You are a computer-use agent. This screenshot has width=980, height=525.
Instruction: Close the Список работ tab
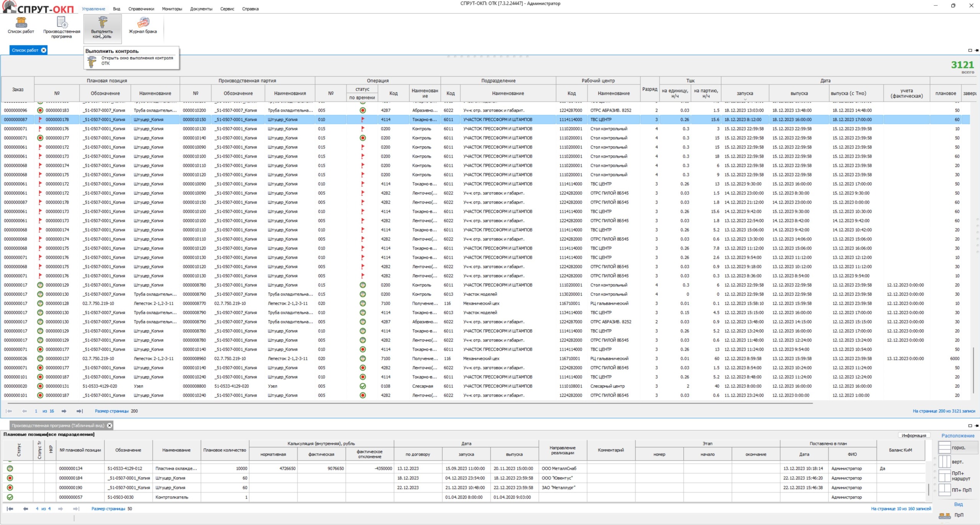(44, 50)
